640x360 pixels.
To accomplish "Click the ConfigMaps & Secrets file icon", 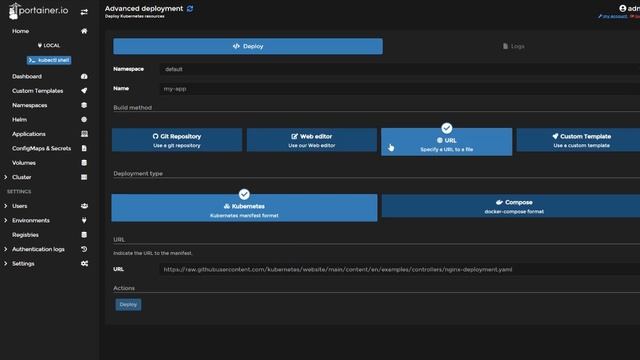I will [x=84, y=148].
